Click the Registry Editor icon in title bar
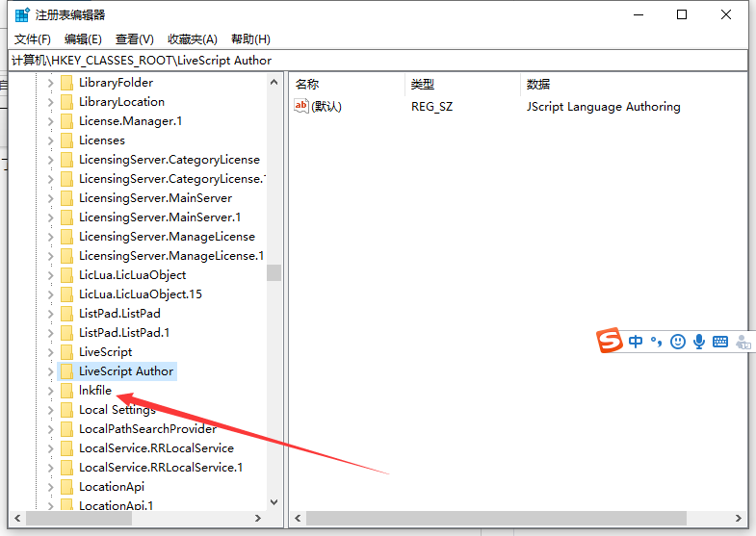 (x=22, y=14)
